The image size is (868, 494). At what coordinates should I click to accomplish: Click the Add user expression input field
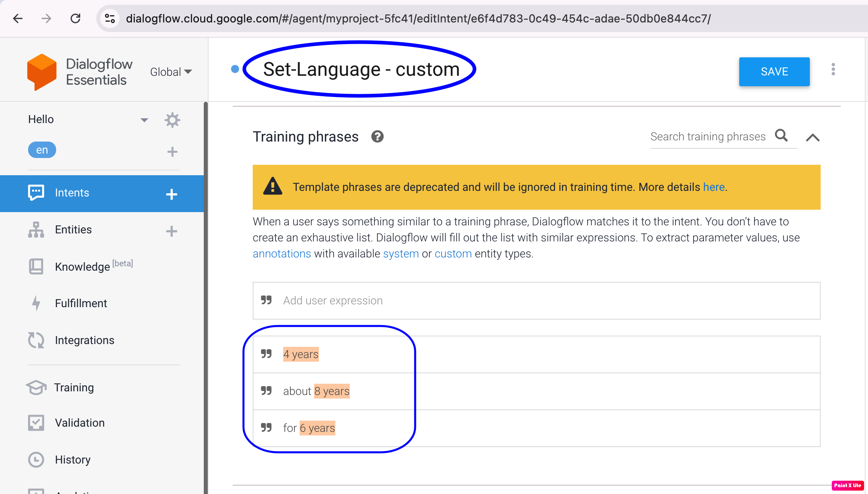(x=537, y=300)
